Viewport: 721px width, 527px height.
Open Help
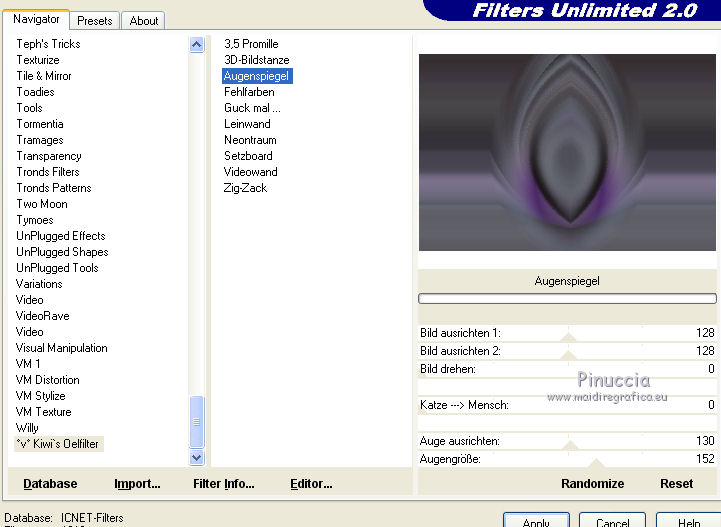688,521
